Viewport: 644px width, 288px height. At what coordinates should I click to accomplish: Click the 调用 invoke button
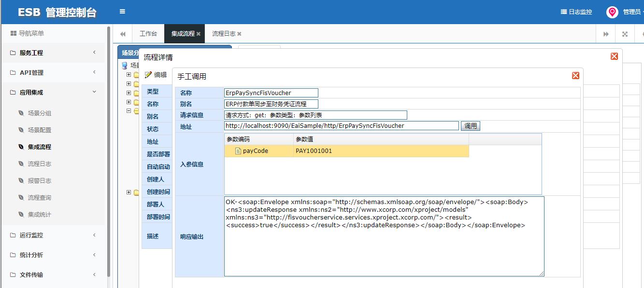point(470,125)
